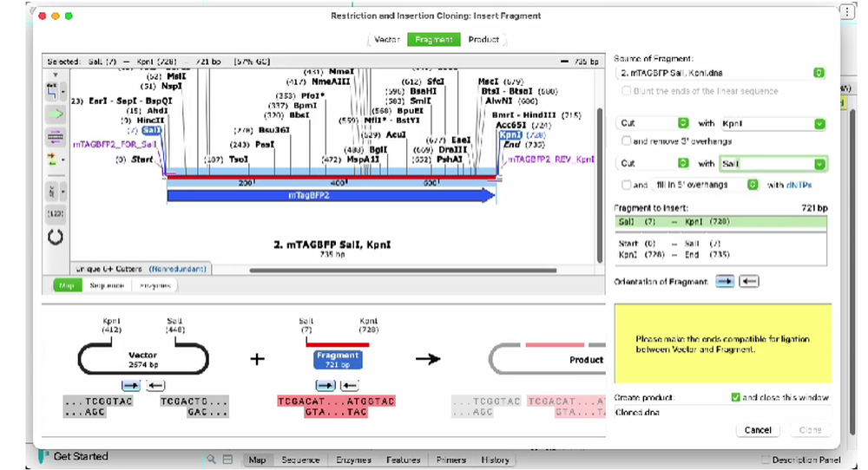The width and height of the screenshot is (868, 470).
Task: Click the horizontal map scrollbar
Action: (403, 271)
